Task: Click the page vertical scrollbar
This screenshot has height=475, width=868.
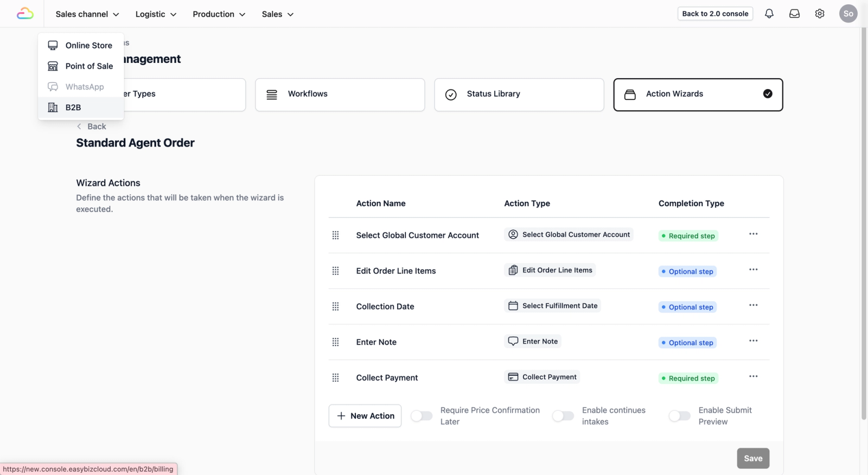Action: tap(864, 223)
